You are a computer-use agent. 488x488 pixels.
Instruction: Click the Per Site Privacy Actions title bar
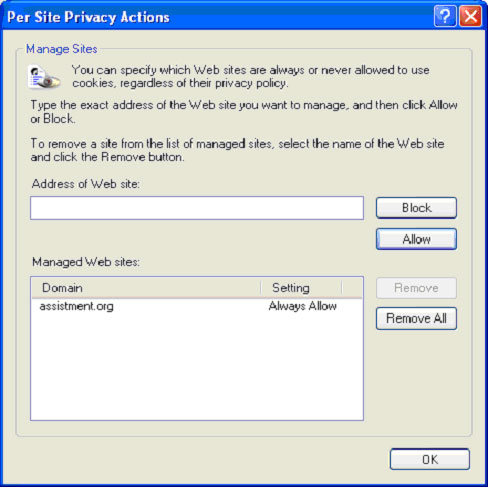[217, 16]
